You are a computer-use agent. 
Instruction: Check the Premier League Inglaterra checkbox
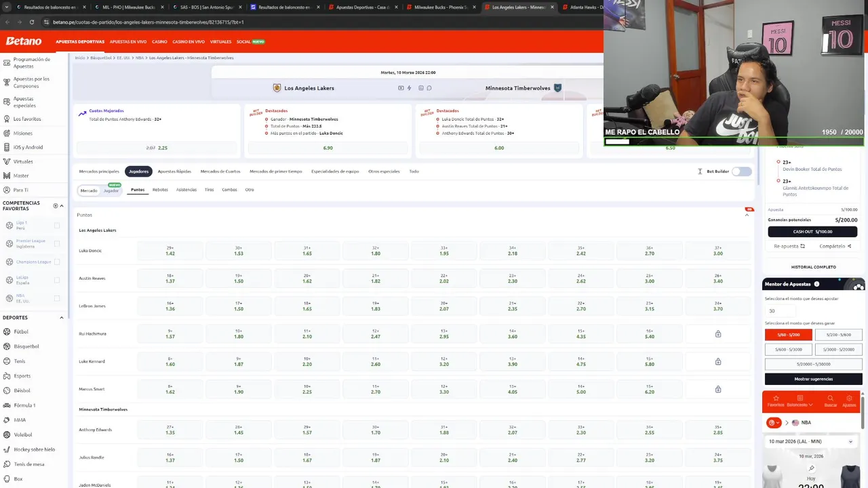pyautogui.click(x=57, y=244)
